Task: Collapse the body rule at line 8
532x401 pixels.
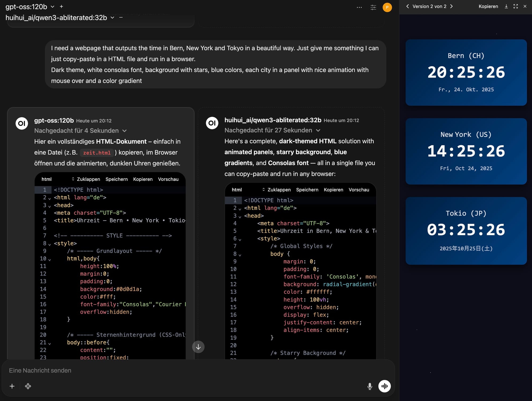Action: tap(240, 255)
